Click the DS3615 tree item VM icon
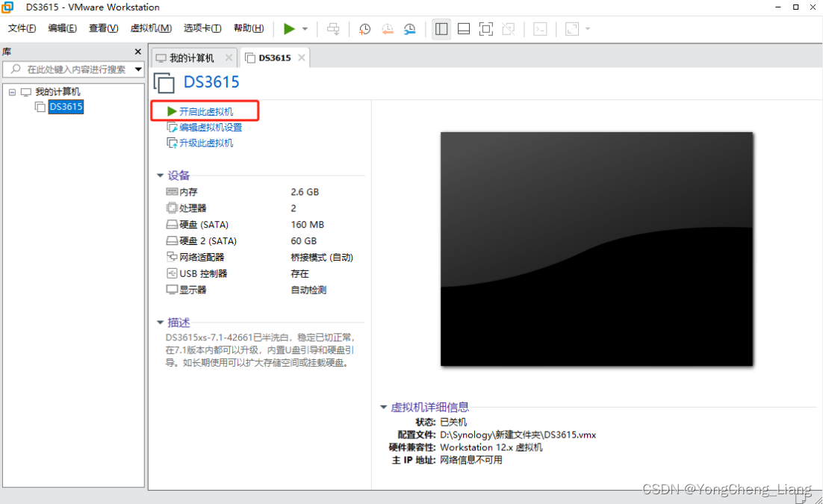This screenshot has height=504, width=823. tap(40, 107)
